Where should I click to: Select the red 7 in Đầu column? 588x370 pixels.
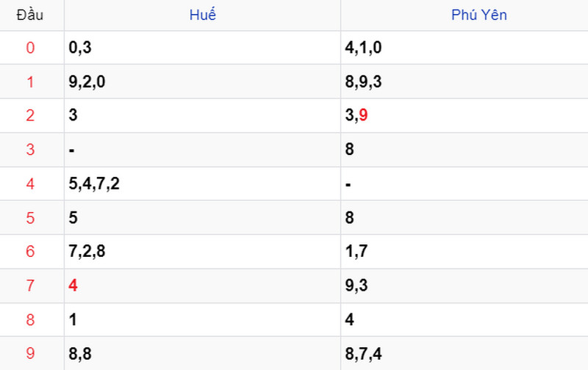coord(30,286)
